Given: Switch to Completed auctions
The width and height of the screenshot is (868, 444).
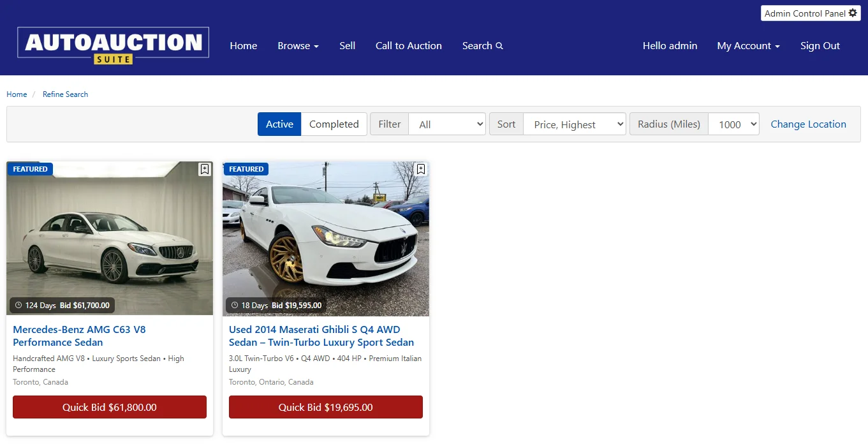Looking at the screenshot, I should click(334, 124).
